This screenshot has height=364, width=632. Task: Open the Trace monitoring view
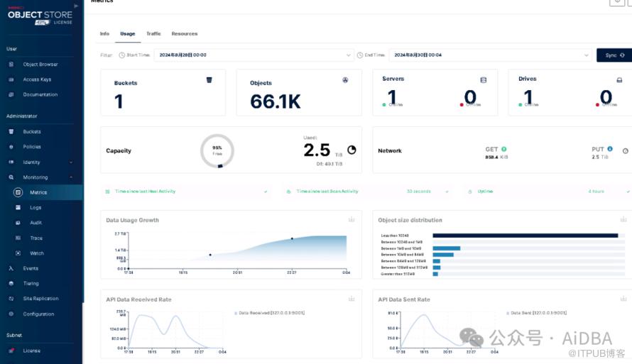[36, 238]
